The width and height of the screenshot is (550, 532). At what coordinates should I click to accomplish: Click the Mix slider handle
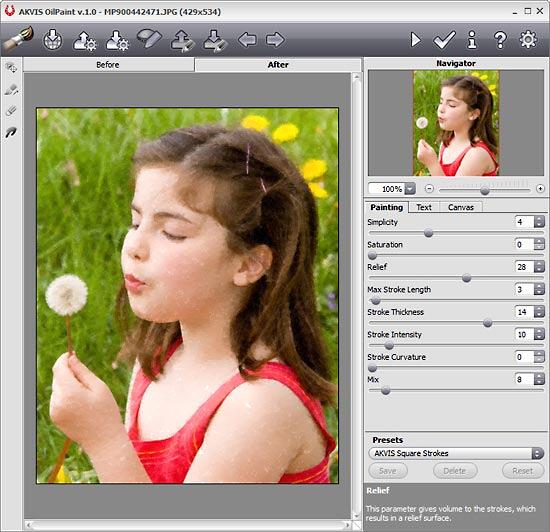[x=385, y=390]
